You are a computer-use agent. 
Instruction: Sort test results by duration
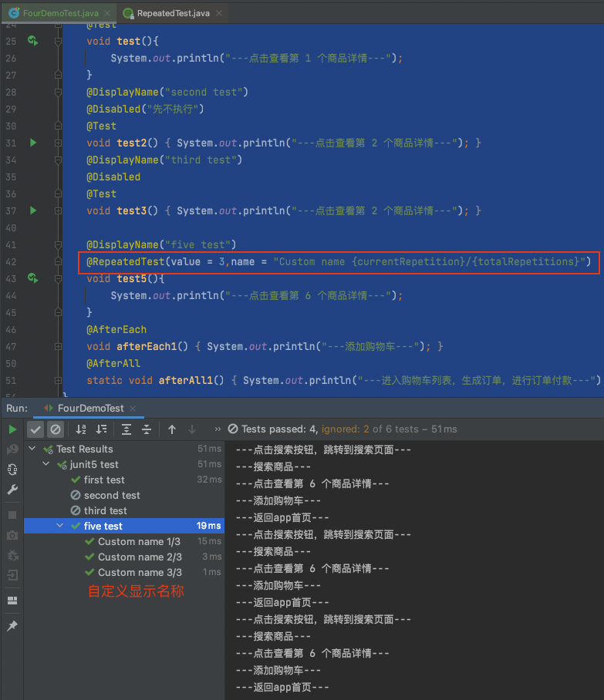click(x=101, y=429)
